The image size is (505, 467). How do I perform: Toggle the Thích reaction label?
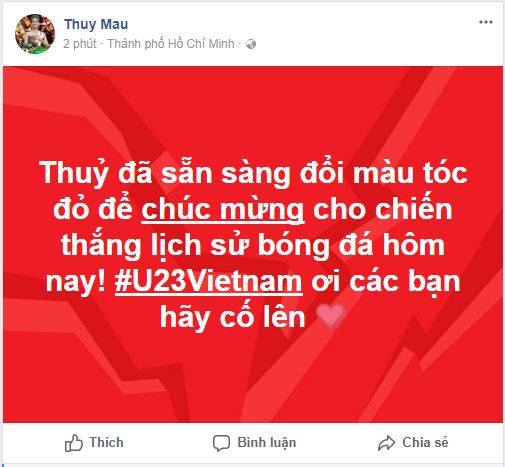tap(106, 442)
